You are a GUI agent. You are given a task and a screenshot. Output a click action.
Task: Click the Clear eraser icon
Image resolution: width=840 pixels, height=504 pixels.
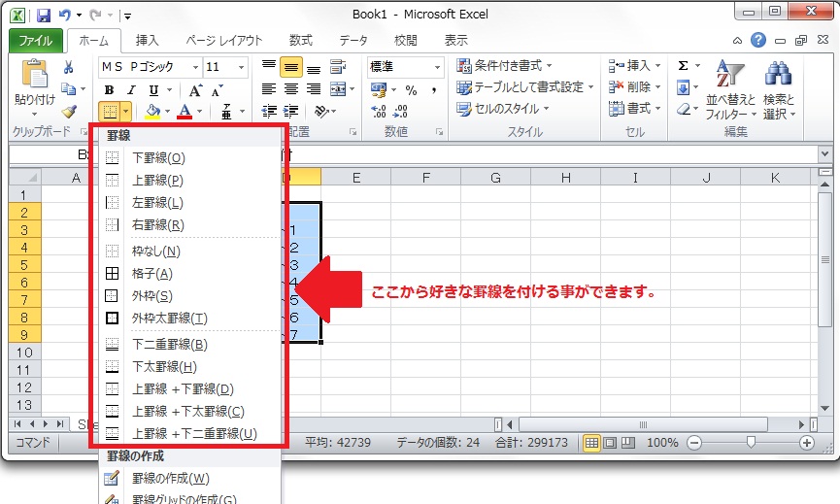click(x=684, y=110)
